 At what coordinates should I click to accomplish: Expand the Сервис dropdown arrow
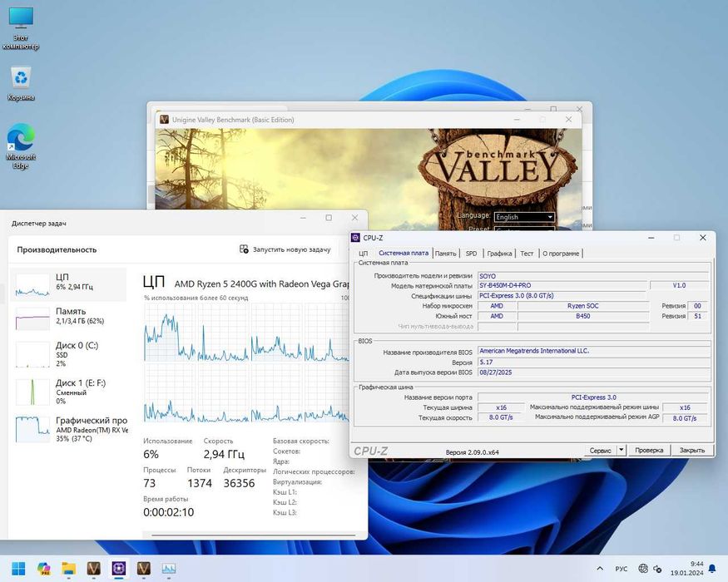click(x=622, y=450)
